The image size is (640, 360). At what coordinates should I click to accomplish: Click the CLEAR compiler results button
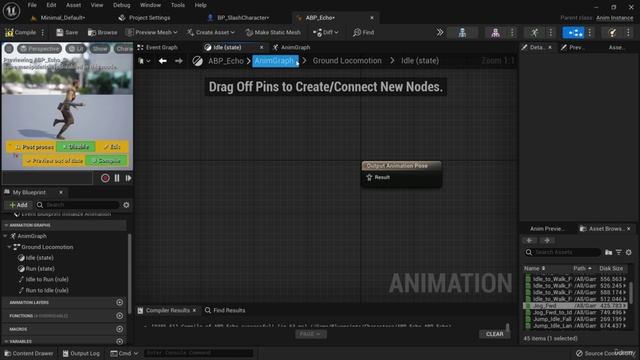(x=494, y=334)
